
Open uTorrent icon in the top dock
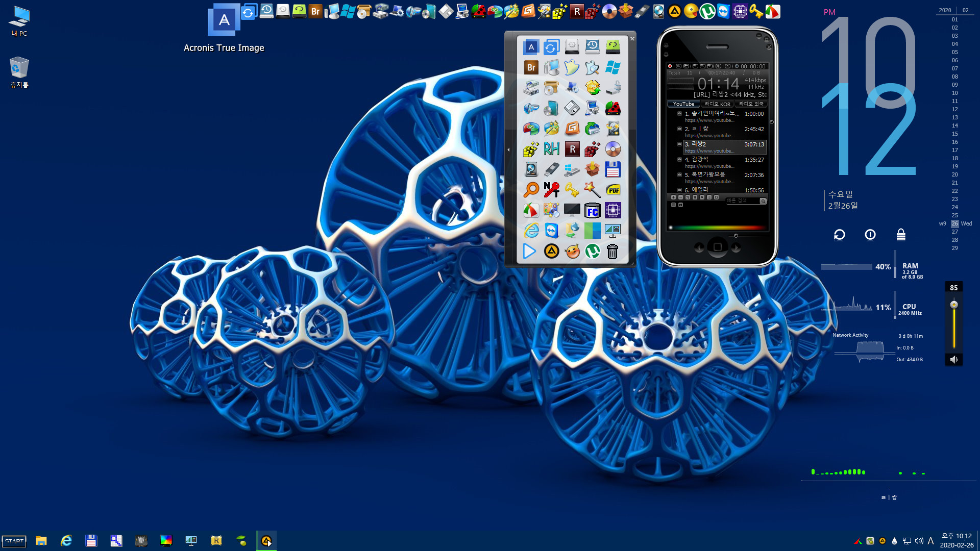707,11
